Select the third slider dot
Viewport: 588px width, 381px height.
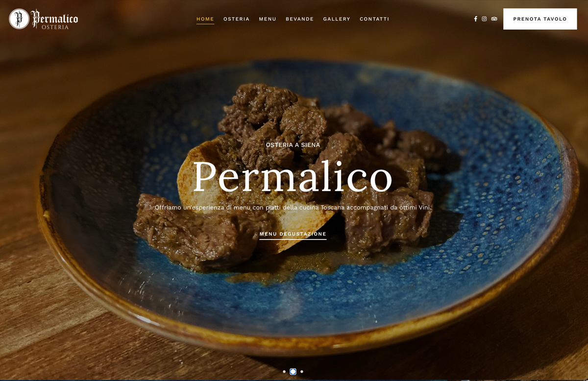pyautogui.click(x=302, y=372)
